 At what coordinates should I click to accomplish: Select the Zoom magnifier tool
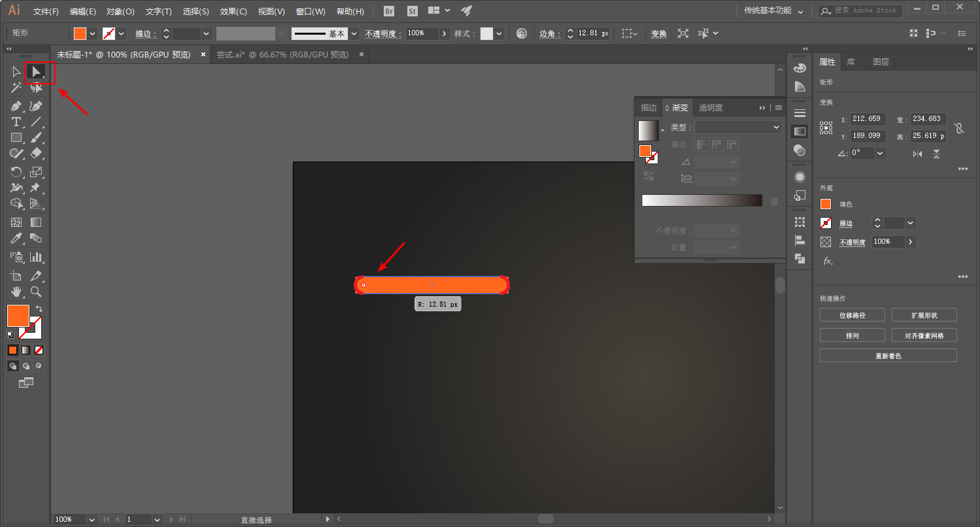(37, 292)
